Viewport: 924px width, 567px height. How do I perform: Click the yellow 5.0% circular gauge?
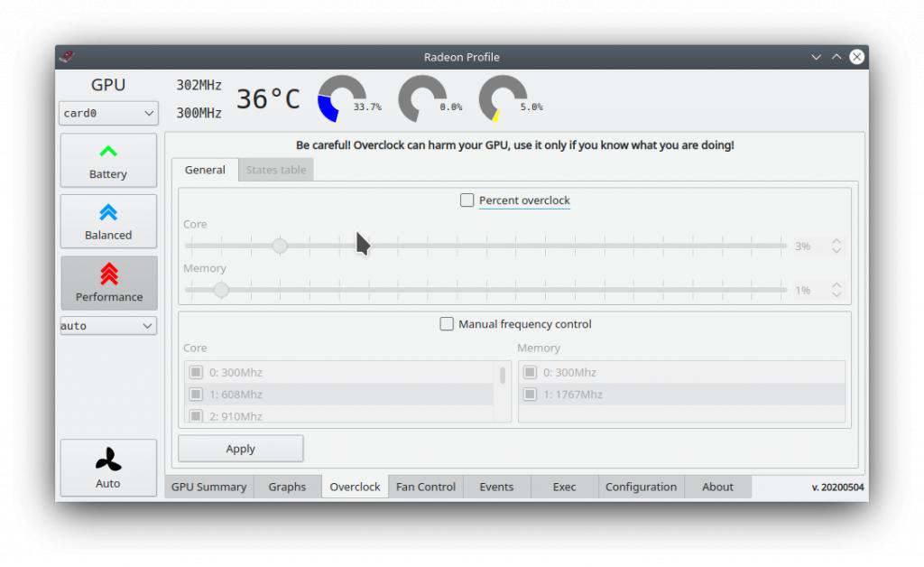pos(502,99)
